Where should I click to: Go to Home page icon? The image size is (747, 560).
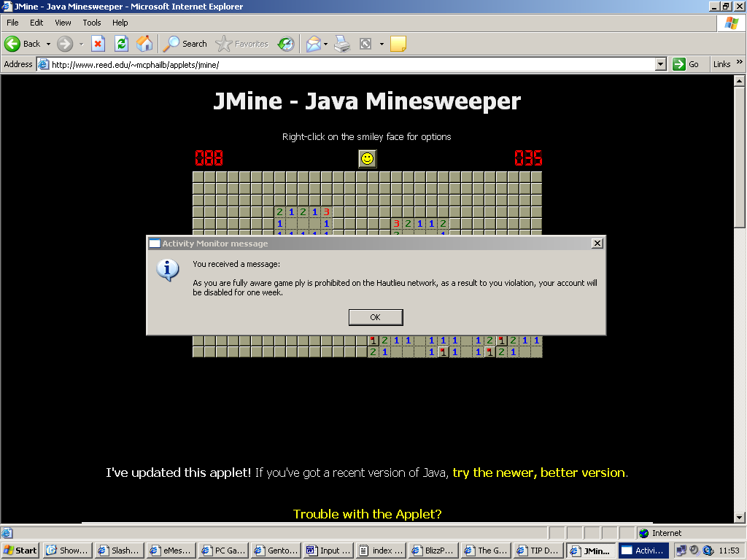coord(144,44)
